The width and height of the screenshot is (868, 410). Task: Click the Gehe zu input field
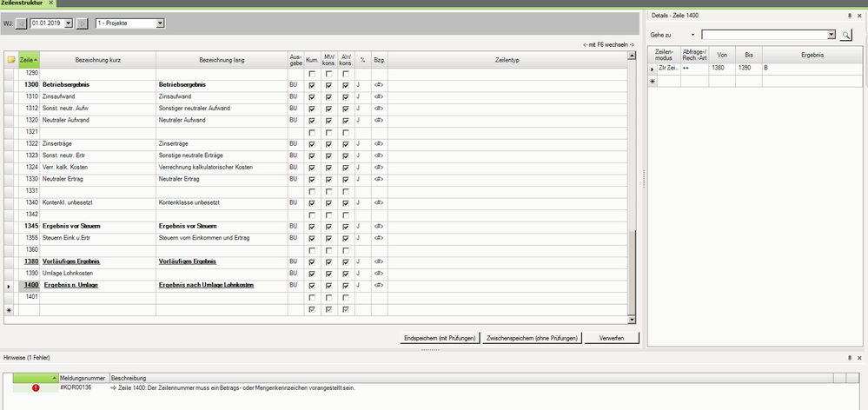pyautogui.click(x=764, y=35)
